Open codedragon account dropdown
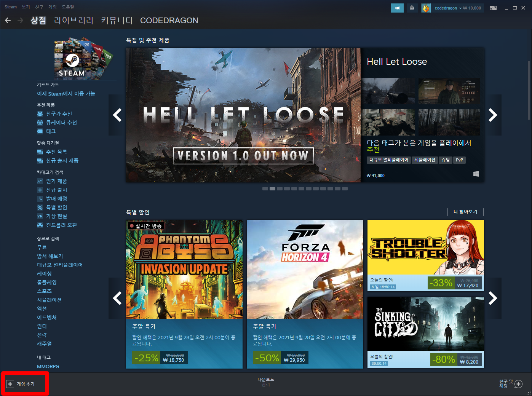 (448, 8)
